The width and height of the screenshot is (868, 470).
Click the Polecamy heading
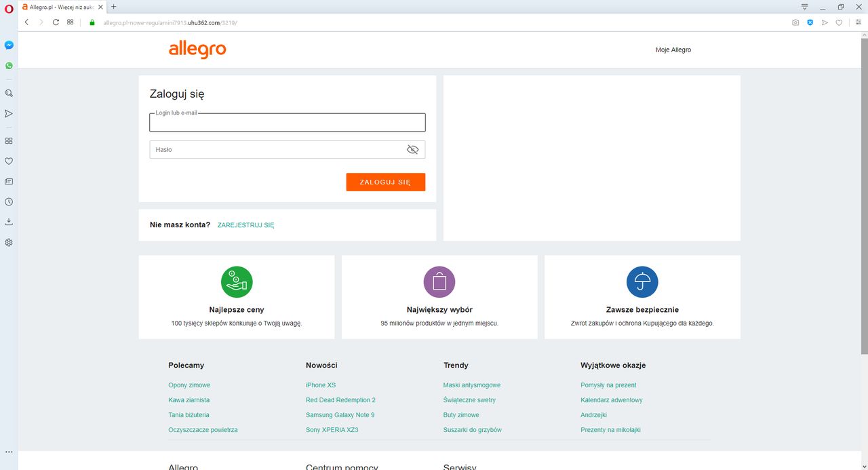click(186, 365)
